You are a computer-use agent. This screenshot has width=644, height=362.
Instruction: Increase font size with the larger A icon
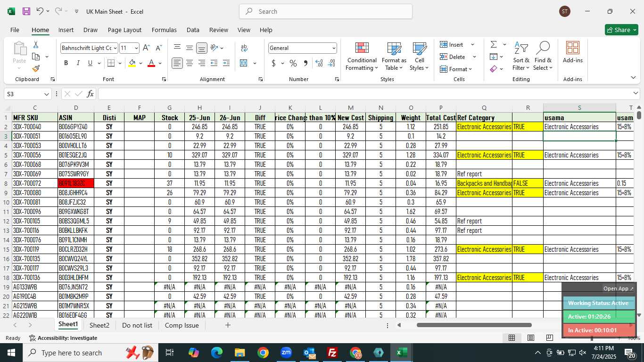click(146, 48)
